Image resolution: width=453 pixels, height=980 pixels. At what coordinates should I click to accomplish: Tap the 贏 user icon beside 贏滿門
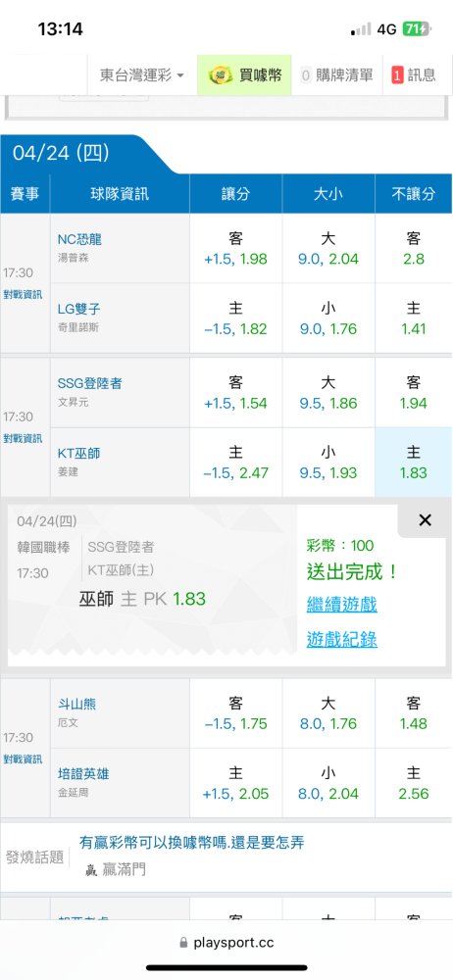(91, 869)
